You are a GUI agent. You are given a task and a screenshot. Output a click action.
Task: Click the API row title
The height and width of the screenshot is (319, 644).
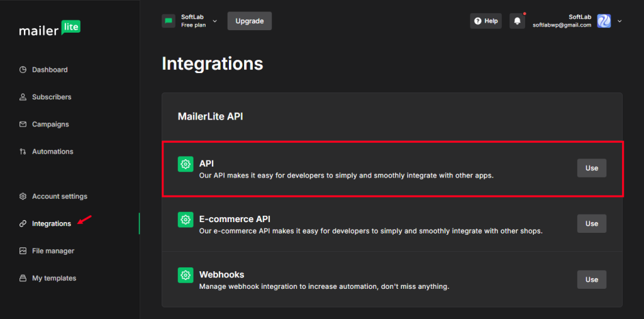tap(206, 164)
